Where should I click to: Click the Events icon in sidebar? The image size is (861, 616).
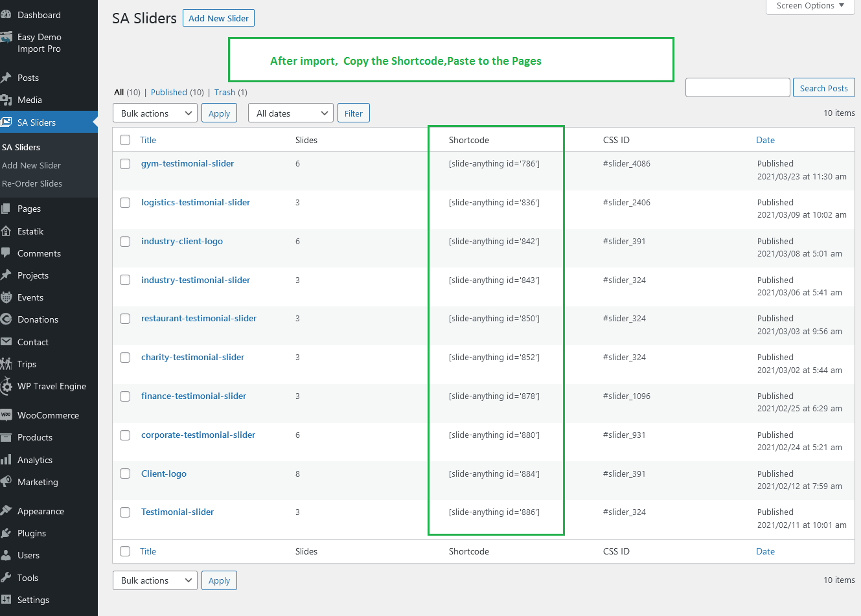click(x=6, y=297)
